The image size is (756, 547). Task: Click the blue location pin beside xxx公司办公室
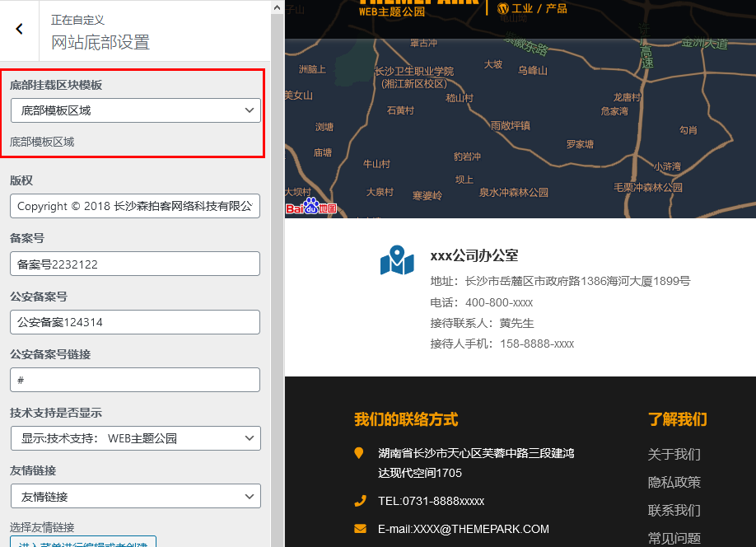[x=398, y=260]
